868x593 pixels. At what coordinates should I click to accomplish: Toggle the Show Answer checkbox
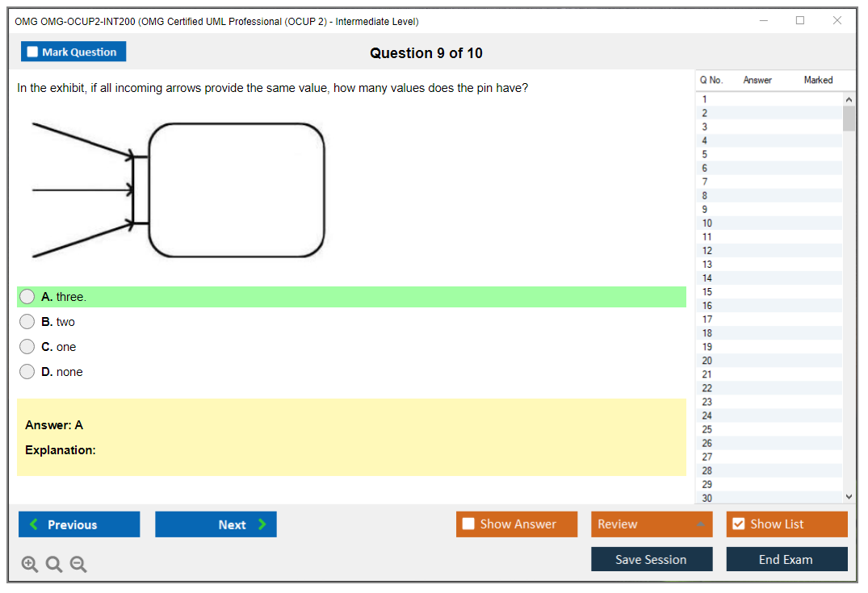pyautogui.click(x=469, y=524)
